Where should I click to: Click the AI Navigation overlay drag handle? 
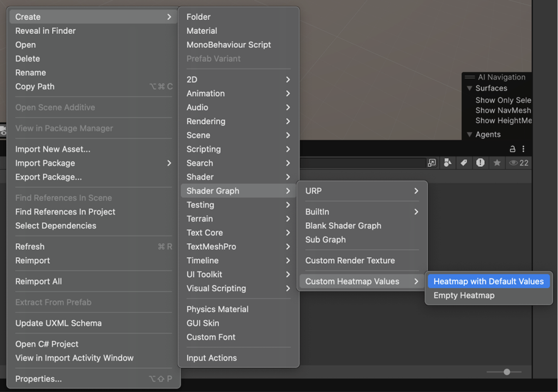pyautogui.click(x=470, y=77)
